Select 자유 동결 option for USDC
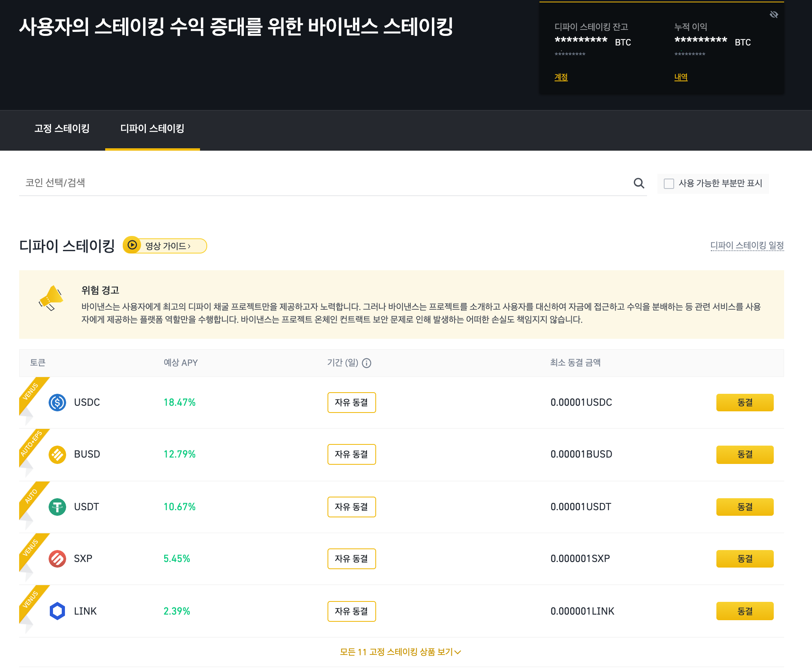 point(351,403)
